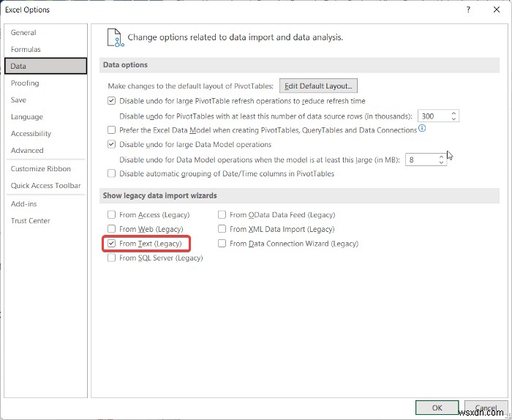
Task: Click the help question mark icon
Action: pyautogui.click(x=468, y=10)
